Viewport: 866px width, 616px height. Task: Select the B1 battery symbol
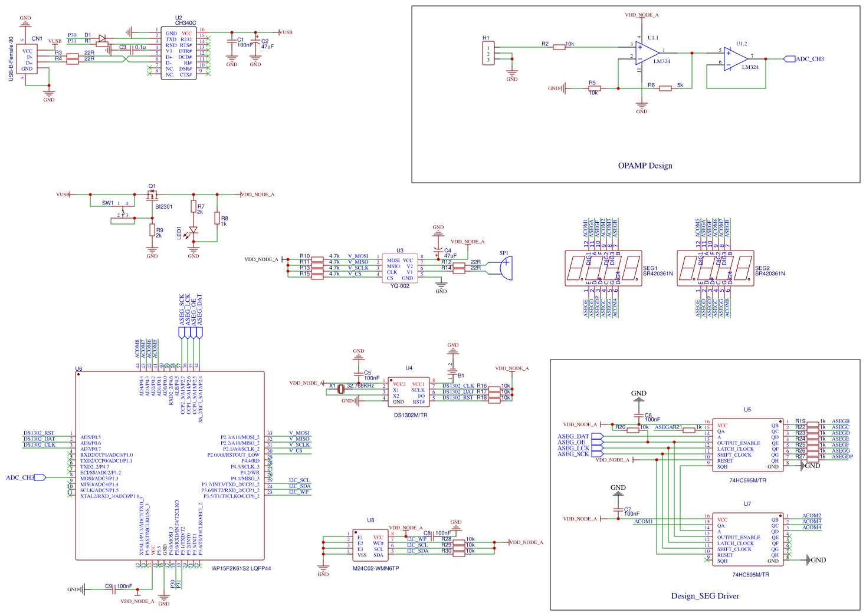click(x=453, y=372)
